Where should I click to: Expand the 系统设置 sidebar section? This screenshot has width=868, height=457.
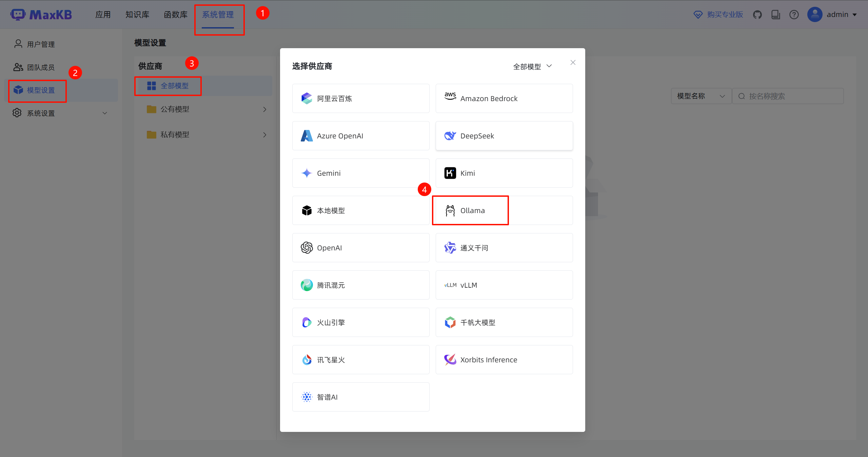[x=61, y=113]
